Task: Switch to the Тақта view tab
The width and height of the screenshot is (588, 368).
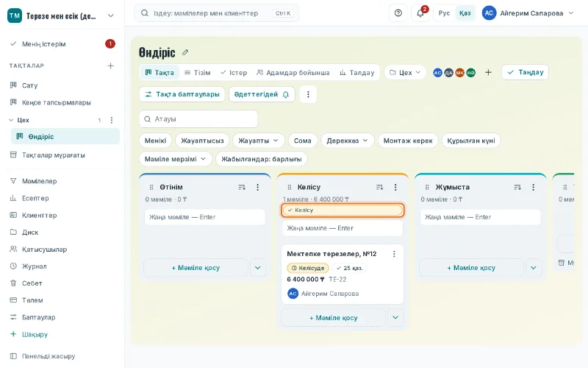Action: [159, 72]
